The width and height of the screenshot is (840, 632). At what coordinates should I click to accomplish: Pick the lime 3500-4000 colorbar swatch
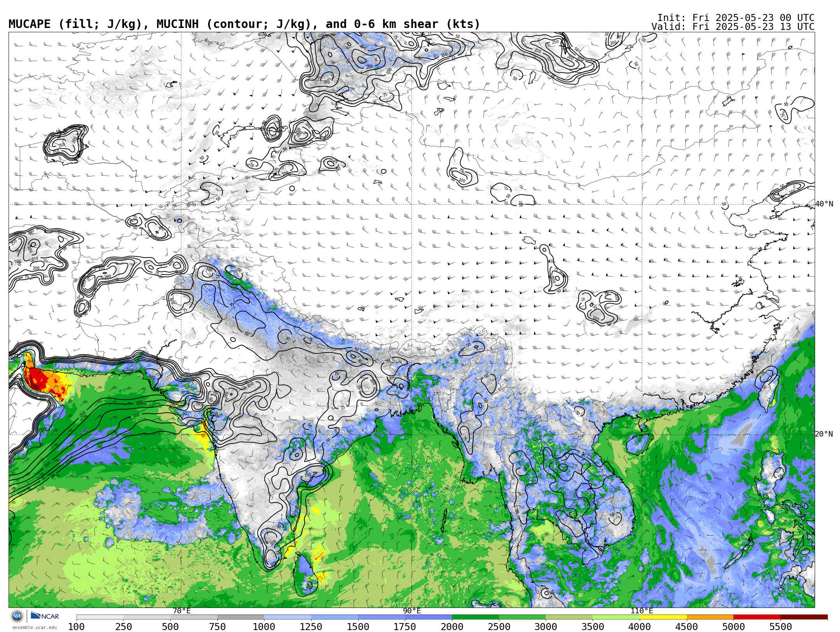pos(616,617)
